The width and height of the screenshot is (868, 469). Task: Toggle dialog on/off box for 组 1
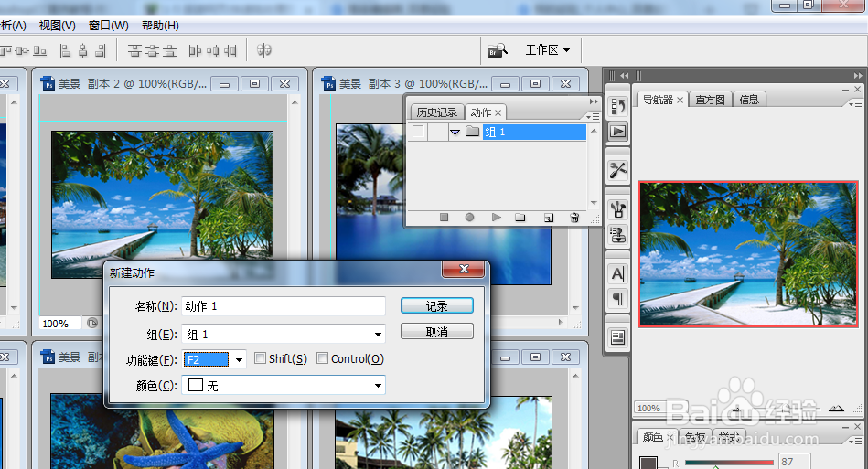(x=438, y=132)
